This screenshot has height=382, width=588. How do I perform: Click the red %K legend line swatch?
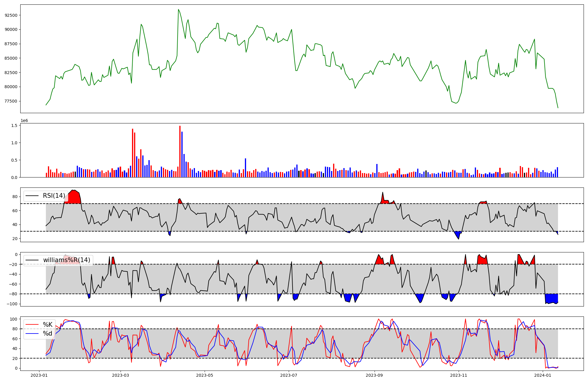[x=32, y=325]
